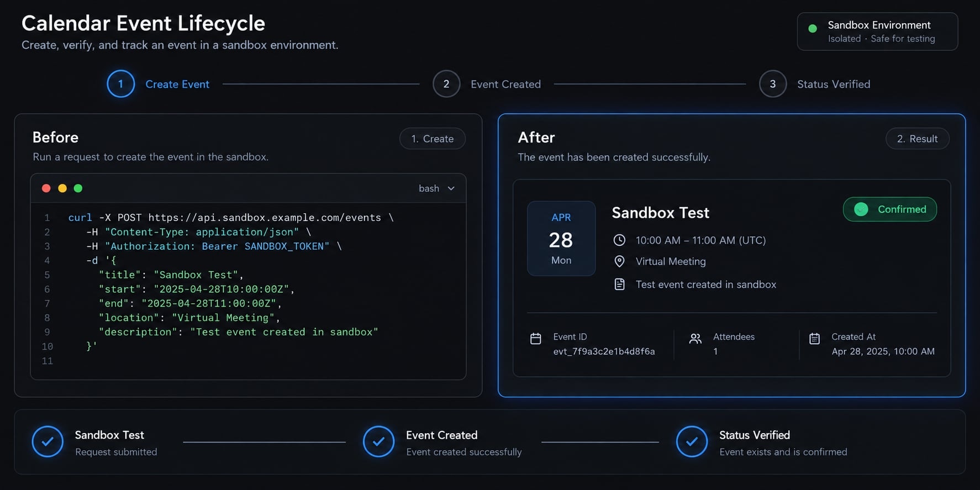Click line number 11 in the code gutter

point(48,361)
